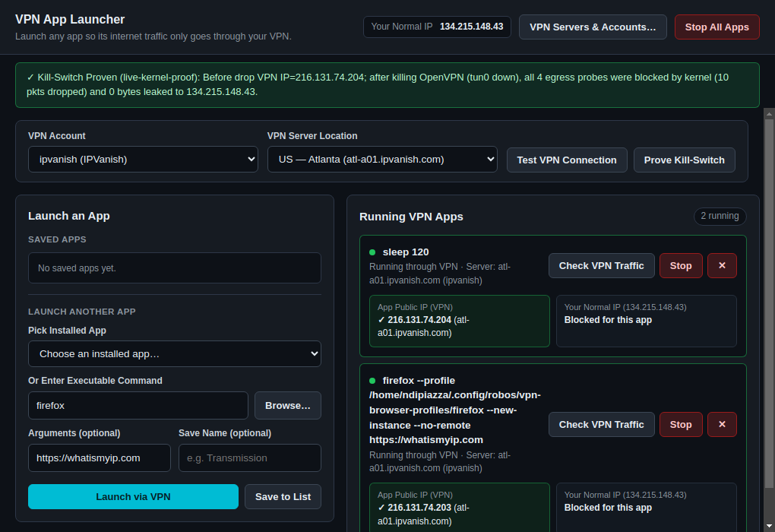Viewport: 775px width, 532px height.
Task: Click Stop All Apps
Action: 716,27
